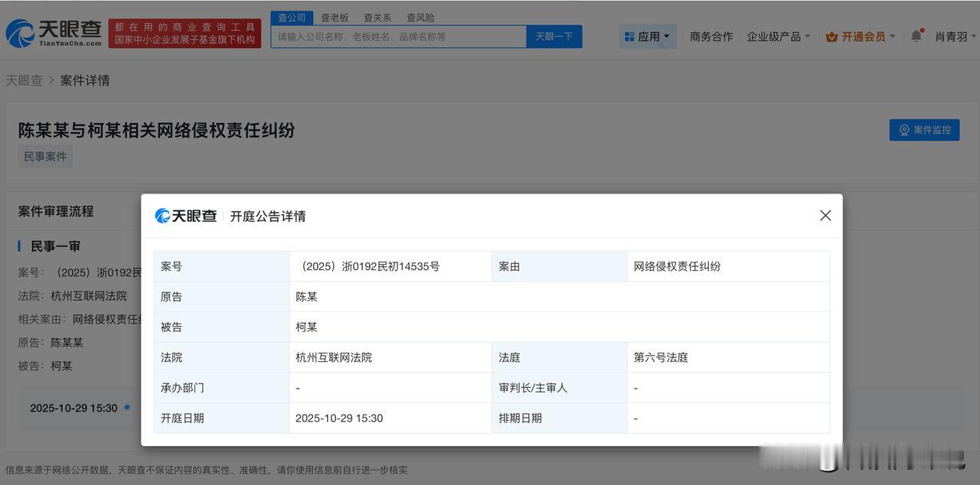980x485 pixels.
Task: Select the 查关系 search tab
Action: 377,18
